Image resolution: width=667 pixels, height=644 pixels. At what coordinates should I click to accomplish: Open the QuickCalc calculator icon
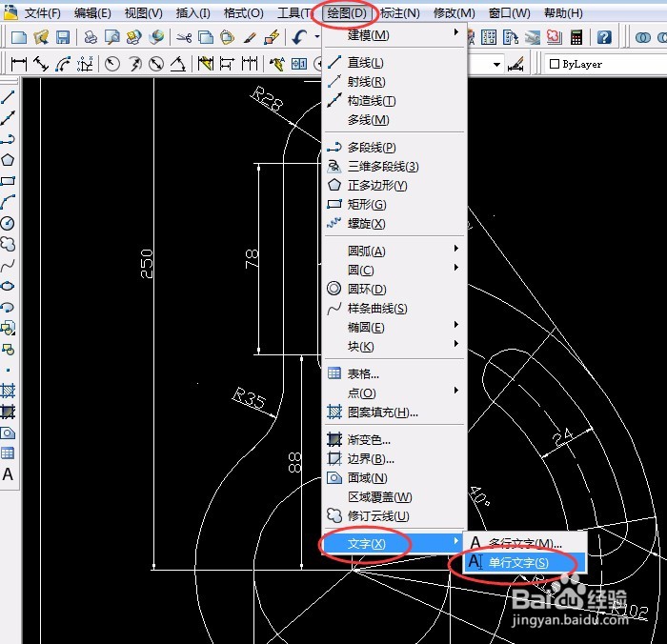[576, 38]
